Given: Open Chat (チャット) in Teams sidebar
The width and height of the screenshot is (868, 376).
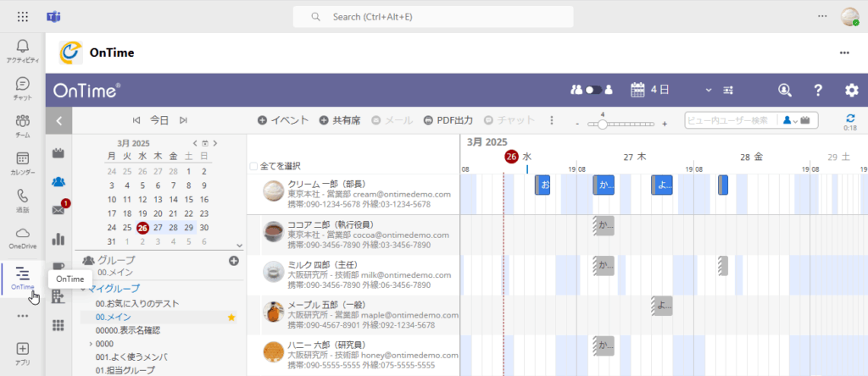Looking at the screenshot, I should (x=23, y=89).
